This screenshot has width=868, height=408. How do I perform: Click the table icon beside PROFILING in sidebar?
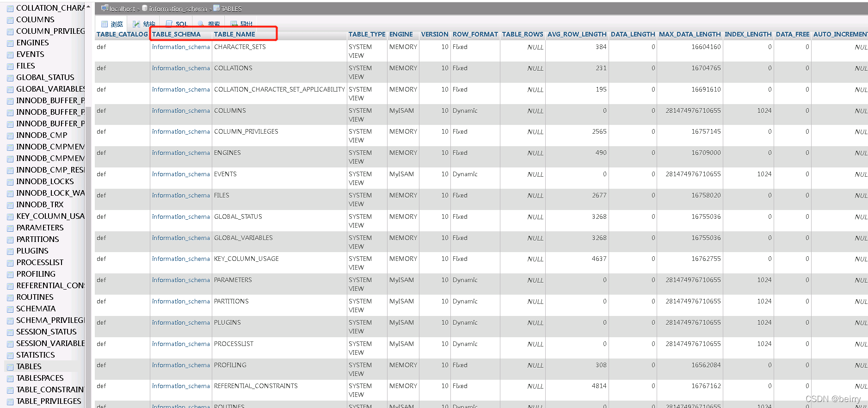10,274
